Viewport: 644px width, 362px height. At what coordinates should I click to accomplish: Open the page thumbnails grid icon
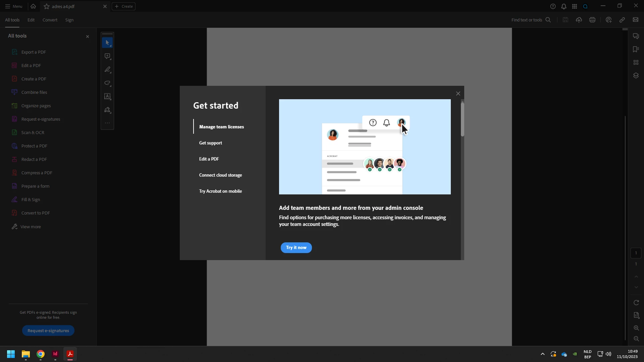636,63
